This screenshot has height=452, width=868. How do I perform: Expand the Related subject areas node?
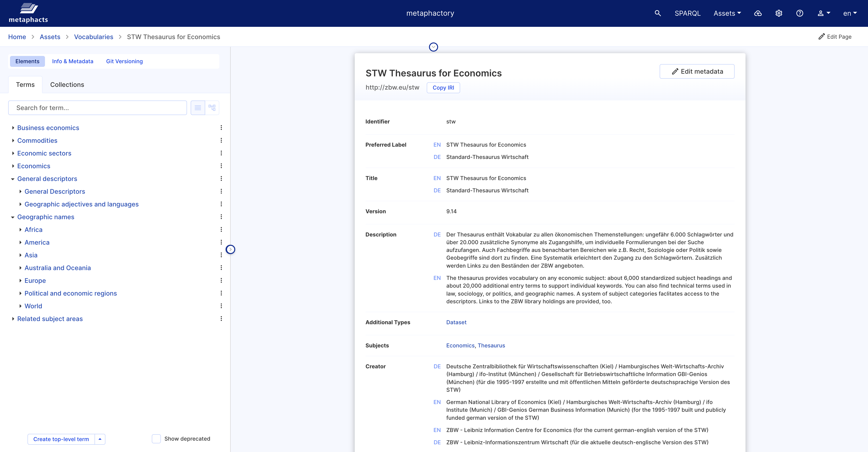click(13, 319)
